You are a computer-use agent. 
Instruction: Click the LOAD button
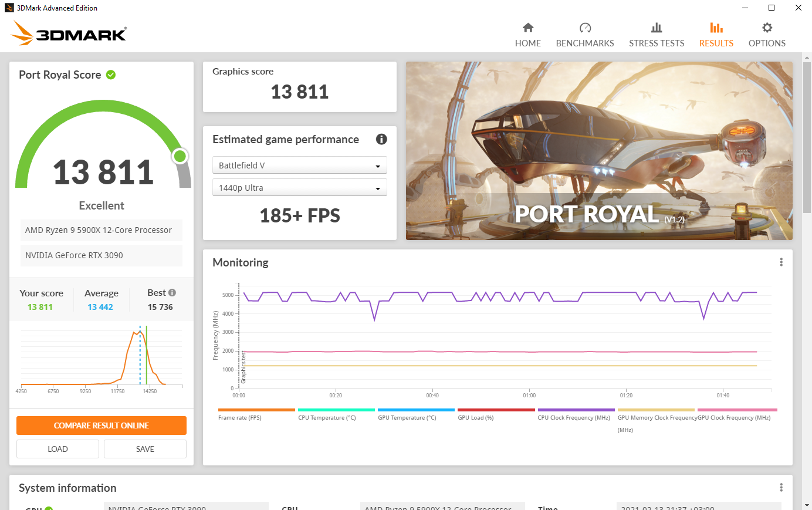[x=57, y=449]
